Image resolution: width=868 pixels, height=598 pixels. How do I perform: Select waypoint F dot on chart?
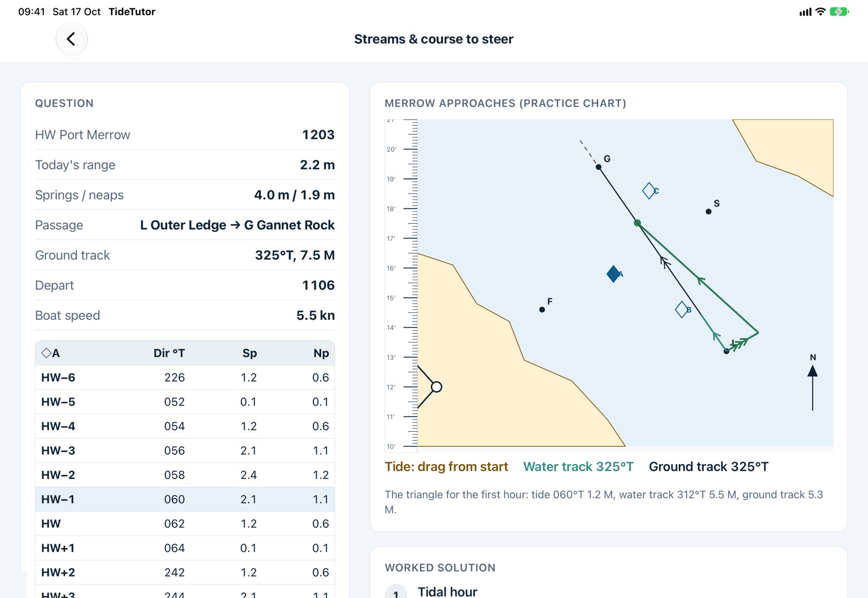[542, 310]
